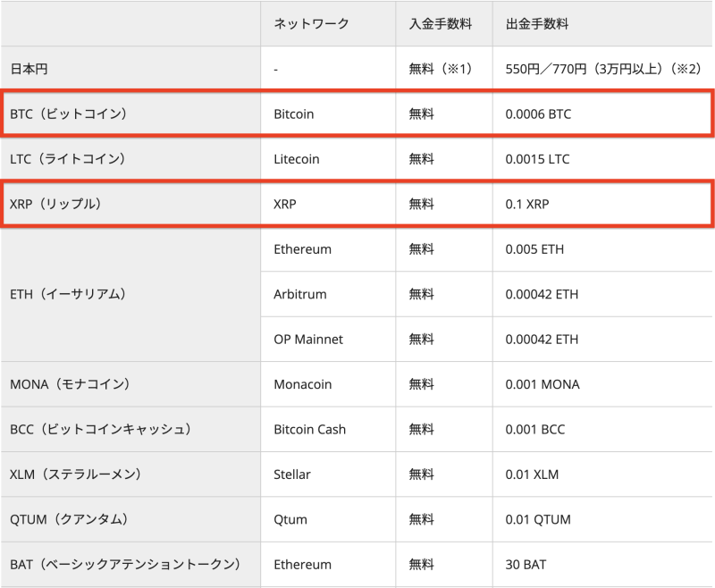The image size is (715, 588).
Task: Click the 出金手数料 column header
Action: pyautogui.click(x=536, y=24)
